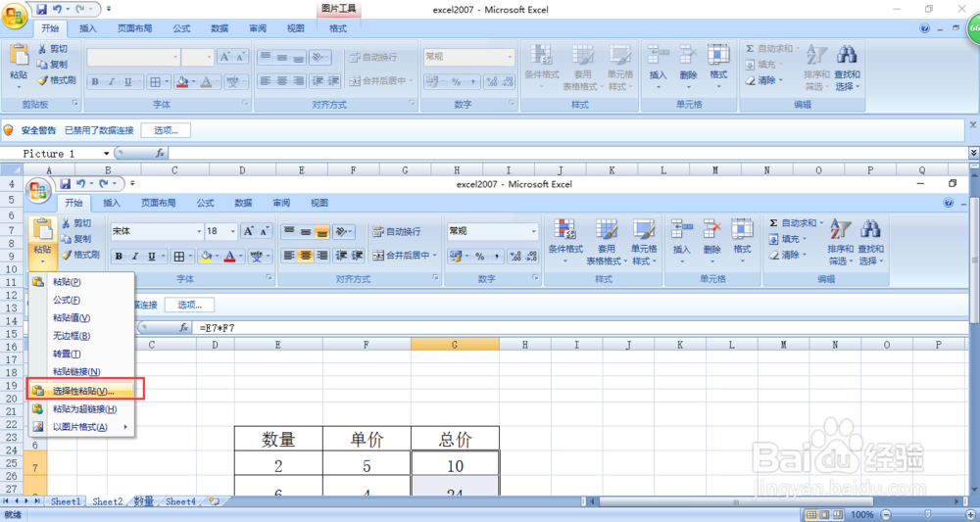Open the 宋体 font name dropdown

[199, 231]
